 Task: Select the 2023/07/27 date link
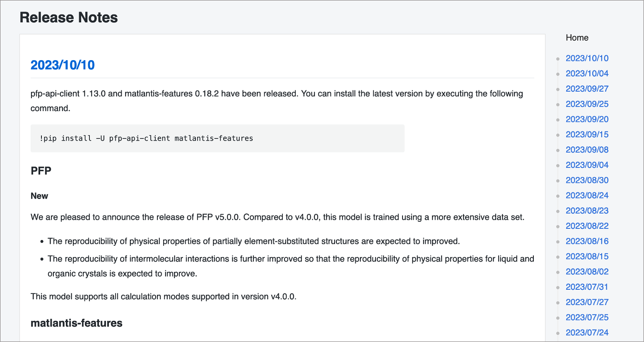[x=587, y=302]
